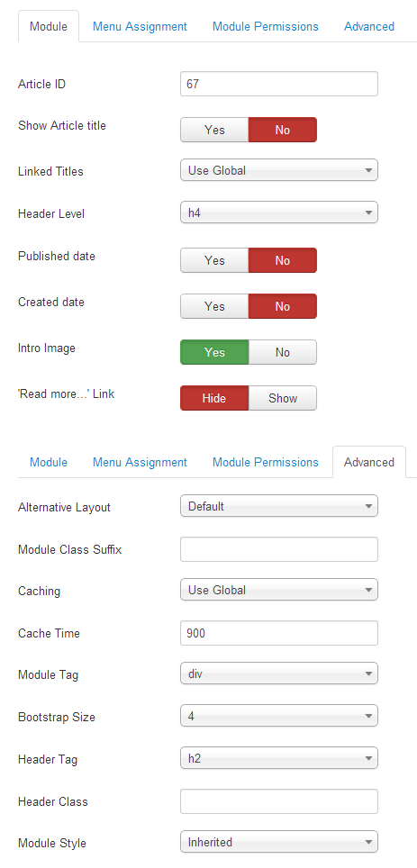Set Show Article title to Yes
This screenshot has width=417, height=868.
click(214, 130)
